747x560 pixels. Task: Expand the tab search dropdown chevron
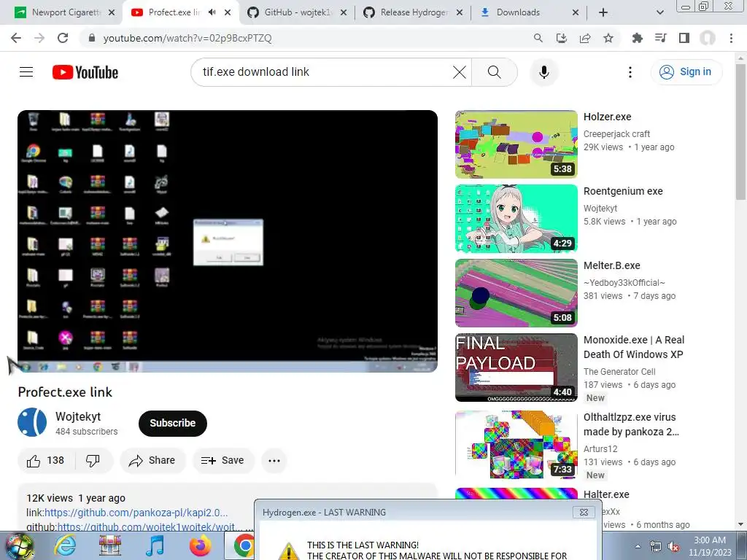659,12
